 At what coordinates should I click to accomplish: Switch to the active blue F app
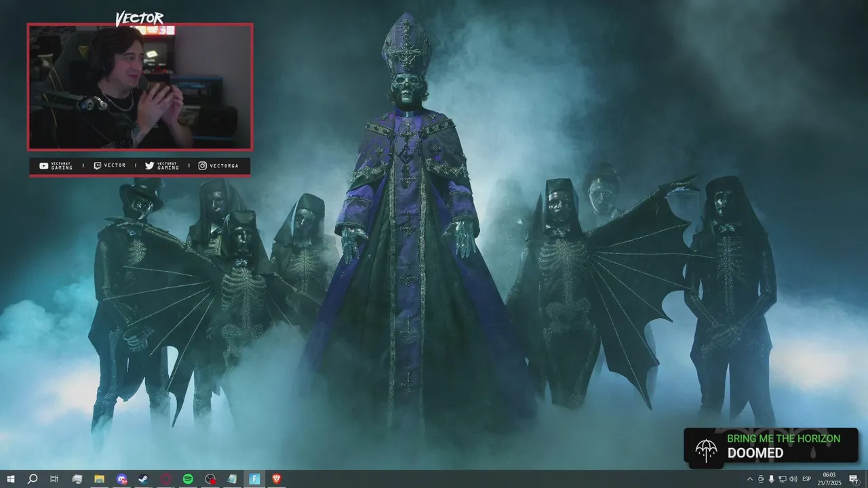254,479
